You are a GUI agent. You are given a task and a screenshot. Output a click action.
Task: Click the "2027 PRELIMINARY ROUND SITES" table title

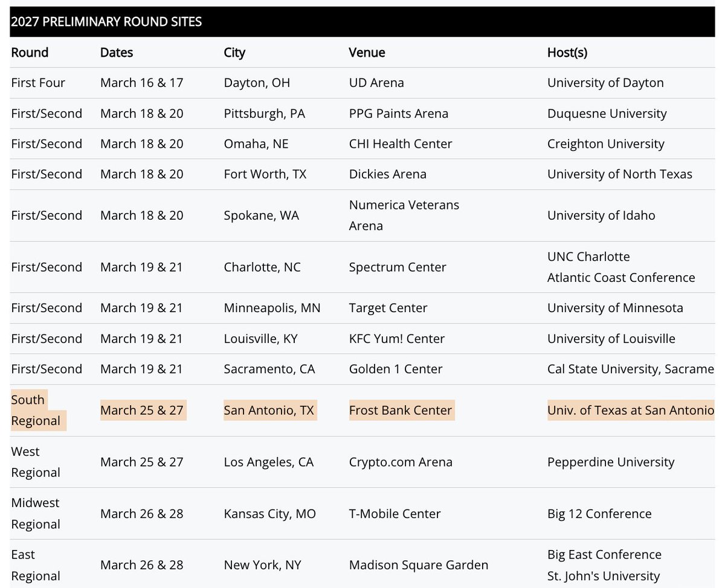point(106,22)
